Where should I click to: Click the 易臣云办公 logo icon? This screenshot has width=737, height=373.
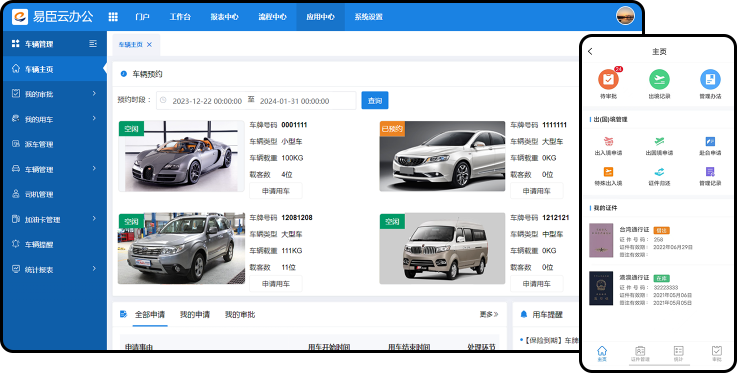click(20, 16)
